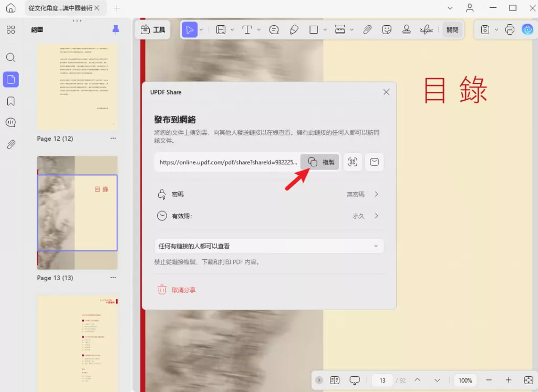This screenshot has width=538, height=392.
Task: Select the Page 12 thumbnail
Action: point(77,87)
